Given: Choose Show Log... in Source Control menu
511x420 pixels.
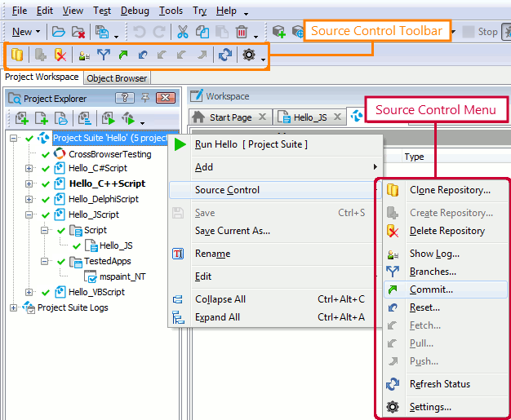Looking at the screenshot, I should 446,254.
